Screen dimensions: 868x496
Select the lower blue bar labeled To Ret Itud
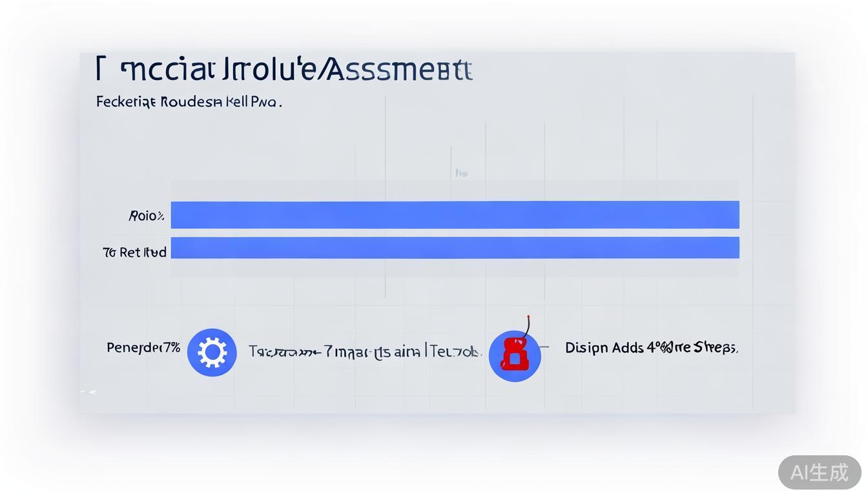pyautogui.click(x=455, y=248)
